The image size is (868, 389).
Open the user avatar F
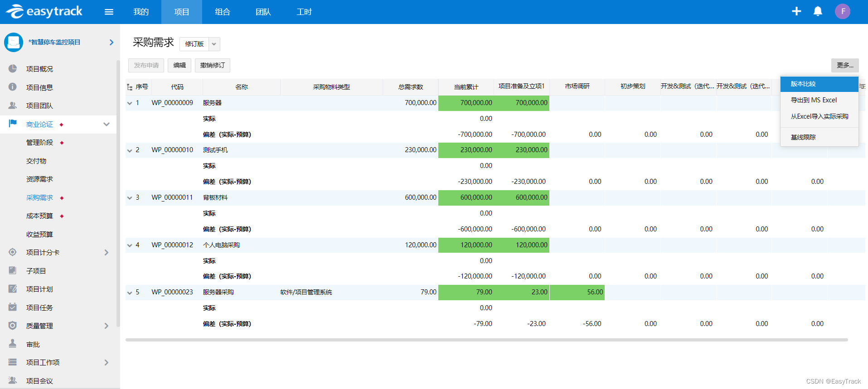click(842, 11)
